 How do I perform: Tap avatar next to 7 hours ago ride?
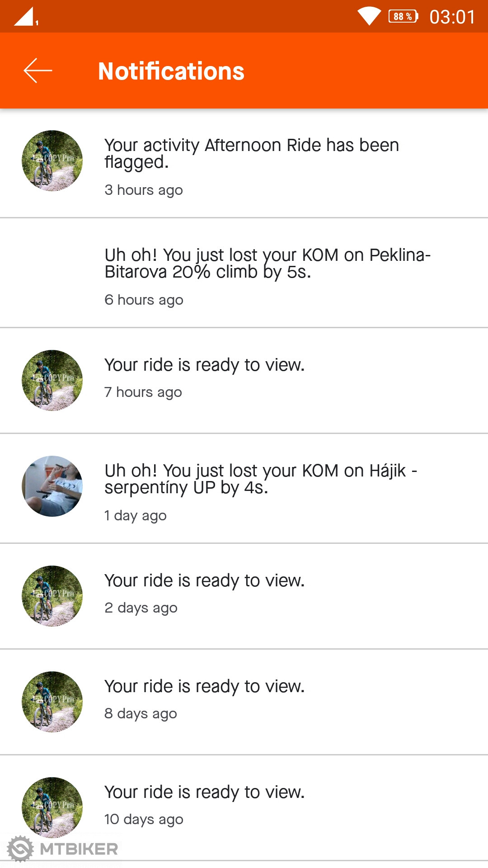point(52,380)
